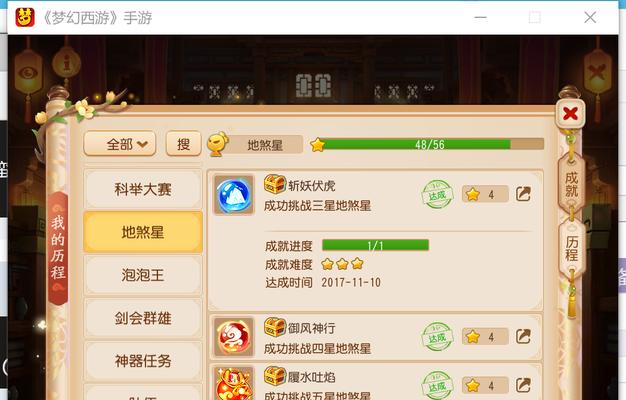Click the blue orb icon of 斩妖伏虎
Screen dimensions: 626x400
(x=234, y=195)
